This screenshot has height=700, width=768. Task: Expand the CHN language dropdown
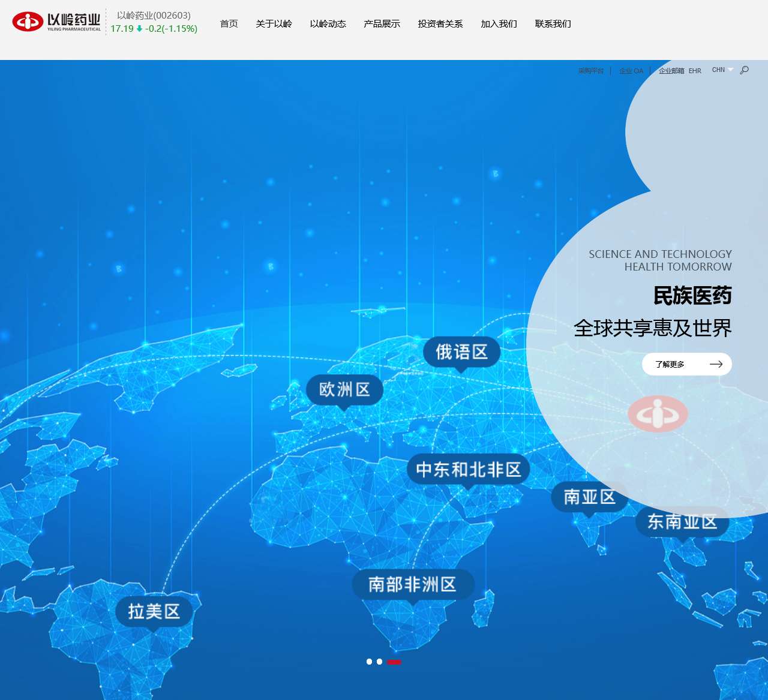click(722, 70)
